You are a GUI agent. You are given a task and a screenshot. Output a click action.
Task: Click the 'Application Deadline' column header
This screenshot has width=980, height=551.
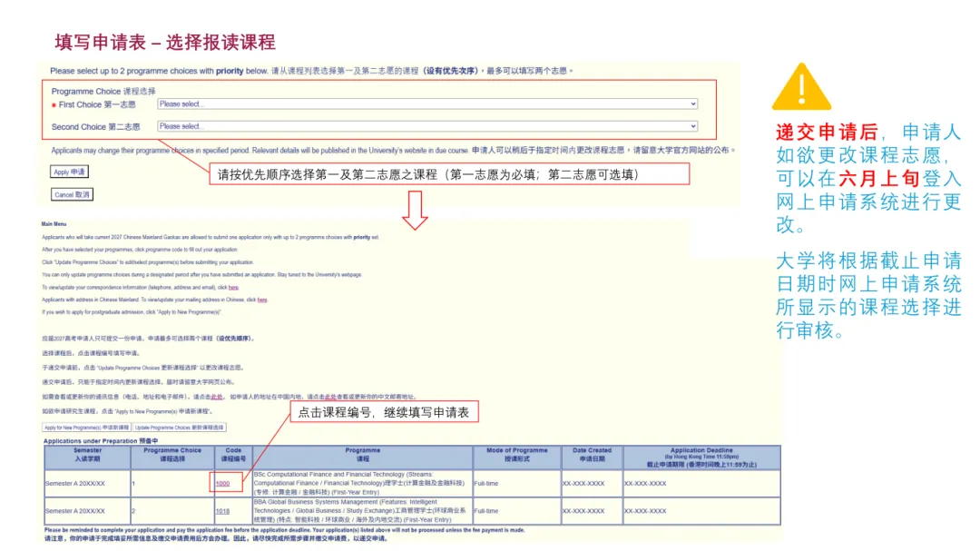point(701,458)
